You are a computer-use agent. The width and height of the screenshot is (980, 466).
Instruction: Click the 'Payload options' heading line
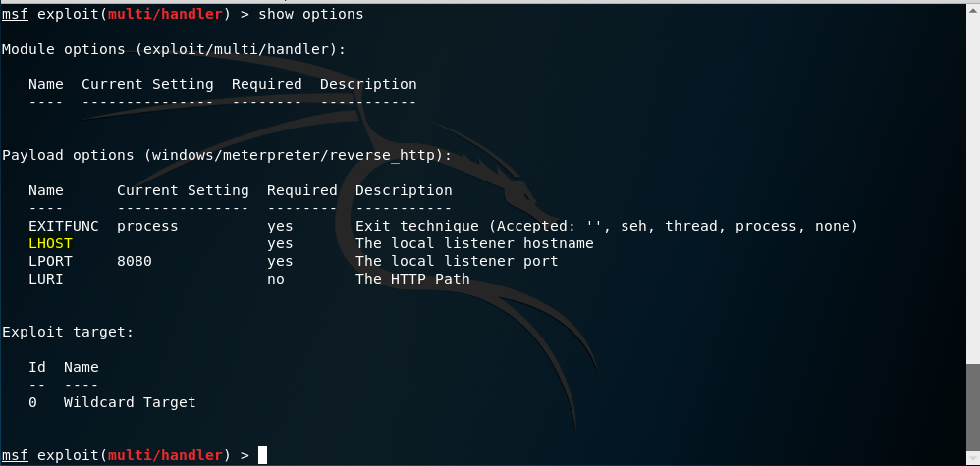tap(226, 155)
